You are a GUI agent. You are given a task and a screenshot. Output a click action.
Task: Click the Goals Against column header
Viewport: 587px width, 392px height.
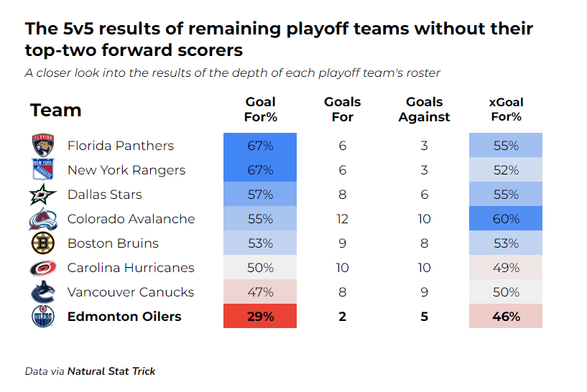(x=424, y=109)
